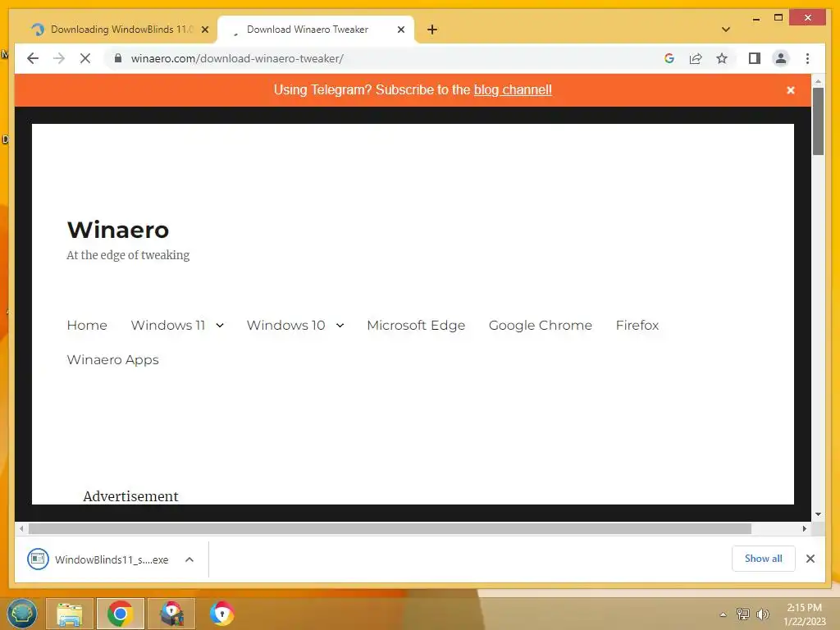Dismiss the Telegram banner

coord(790,90)
